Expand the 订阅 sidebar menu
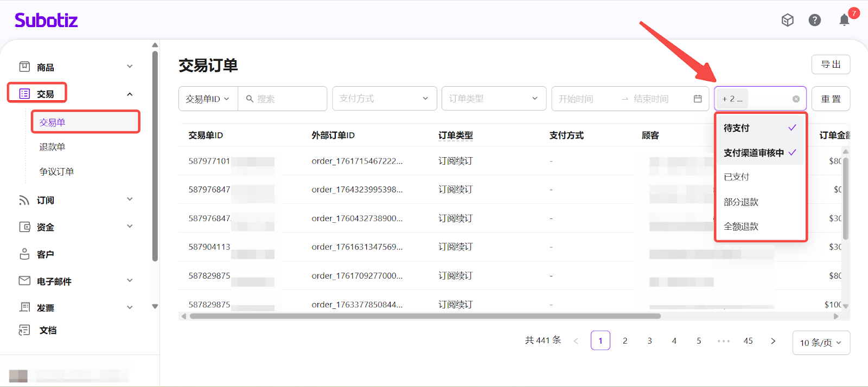868x387 pixels. 76,200
